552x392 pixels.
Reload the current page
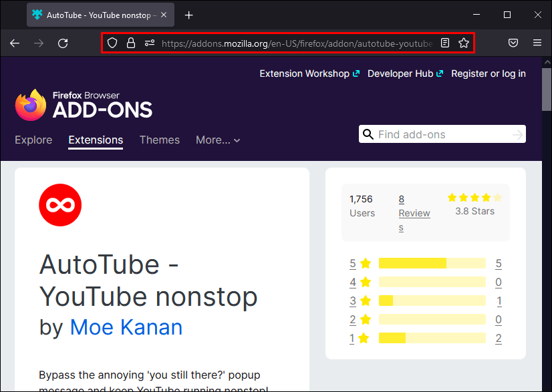tap(63, 43)
